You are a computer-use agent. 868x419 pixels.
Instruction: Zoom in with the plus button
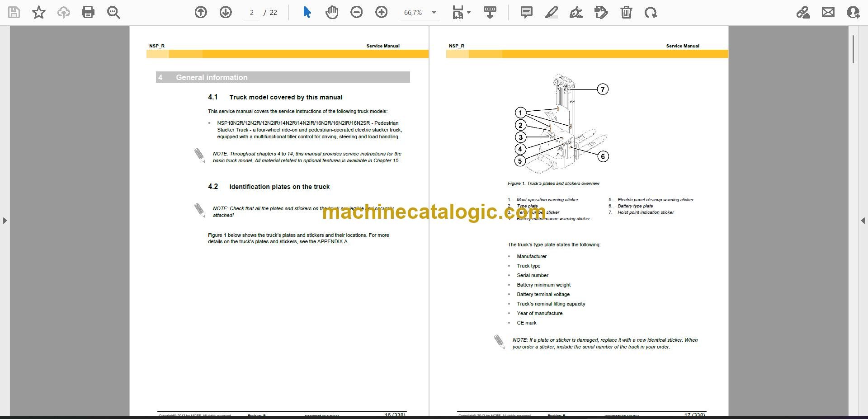click(382, 12)
